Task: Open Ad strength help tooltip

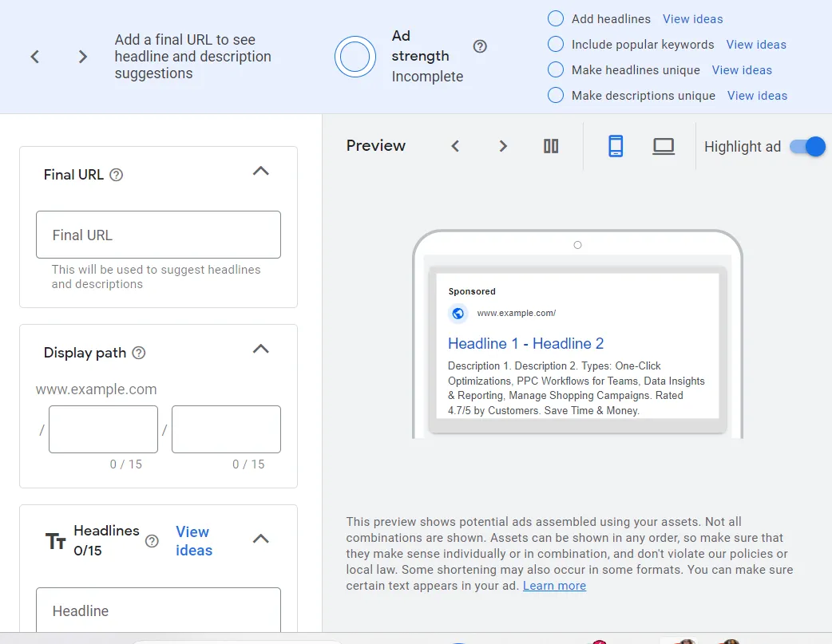Action: pyautogui.click(x=480, y=46)
